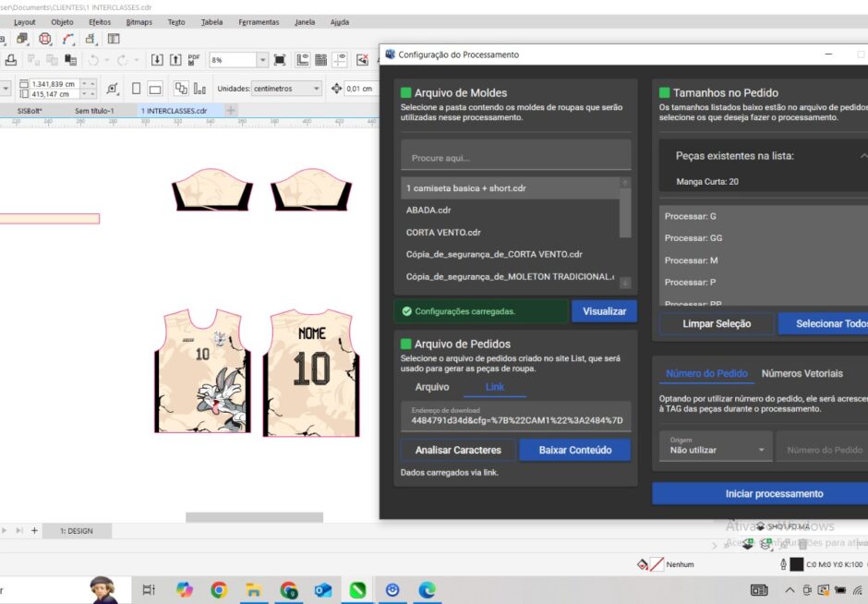The image size is (868, 604).
Task: Switch to the Número do Pedido tab
Action: point(706,374)
